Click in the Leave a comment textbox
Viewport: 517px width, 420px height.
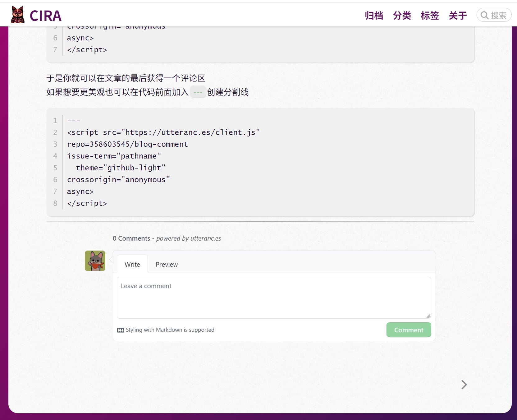(x=273, y=297)
